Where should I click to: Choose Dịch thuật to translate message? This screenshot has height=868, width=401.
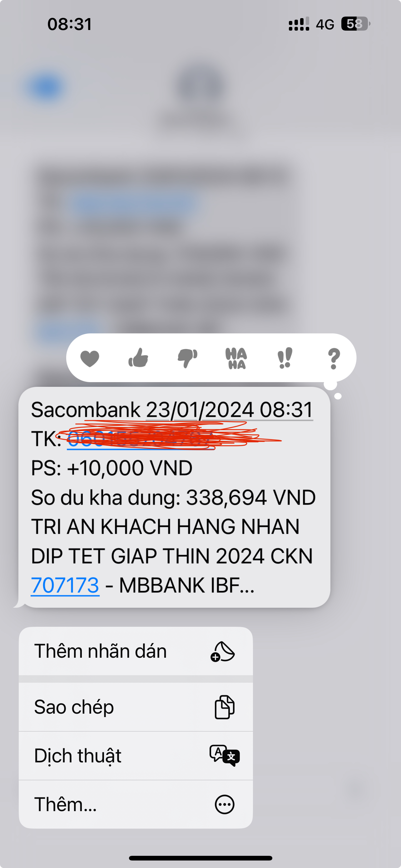click(136, 756)
